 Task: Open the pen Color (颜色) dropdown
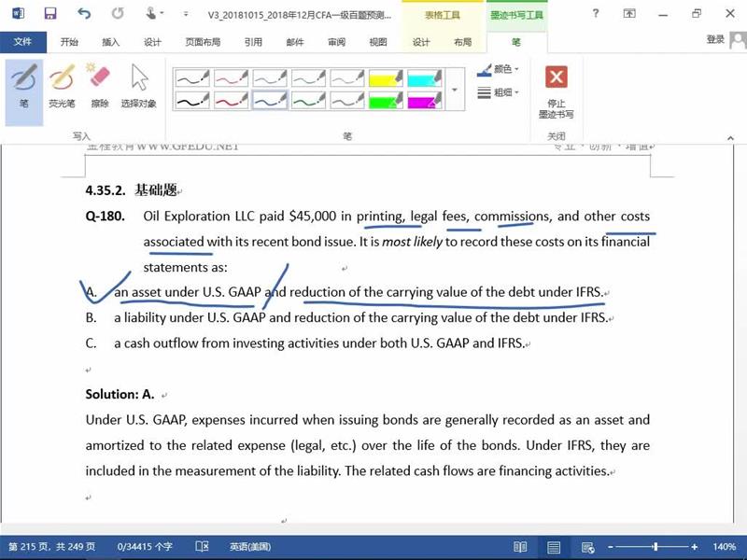click(499, 69)
